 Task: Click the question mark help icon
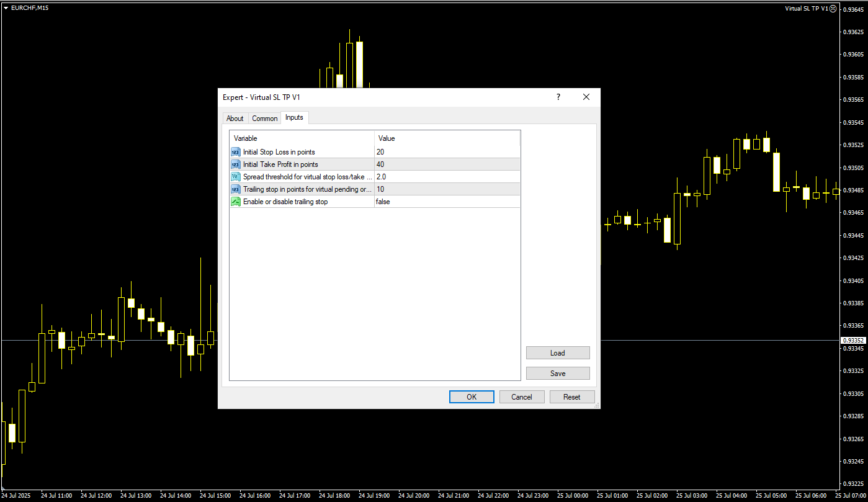[x=558, y=97]
